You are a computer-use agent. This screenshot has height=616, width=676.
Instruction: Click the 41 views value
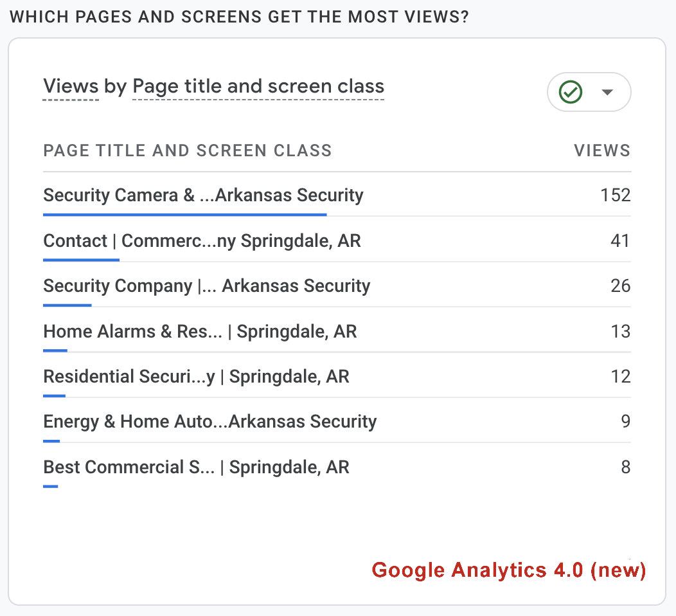pyautogui.click(x=620, y=241)
